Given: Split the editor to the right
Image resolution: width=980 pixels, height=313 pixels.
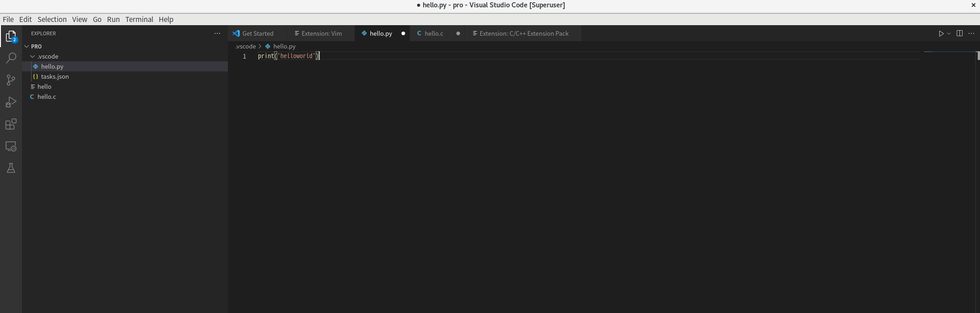Looking at the screenshot, I should pos(959,33).
